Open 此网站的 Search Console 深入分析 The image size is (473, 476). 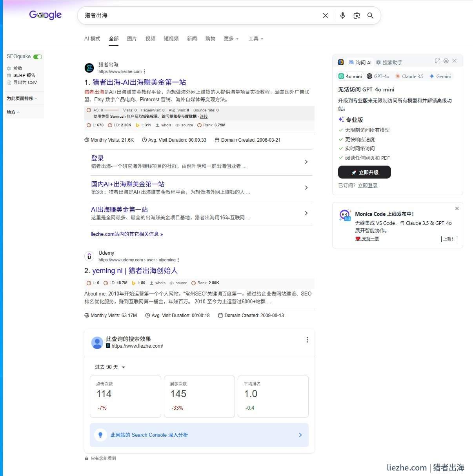[x=199, y=435]
